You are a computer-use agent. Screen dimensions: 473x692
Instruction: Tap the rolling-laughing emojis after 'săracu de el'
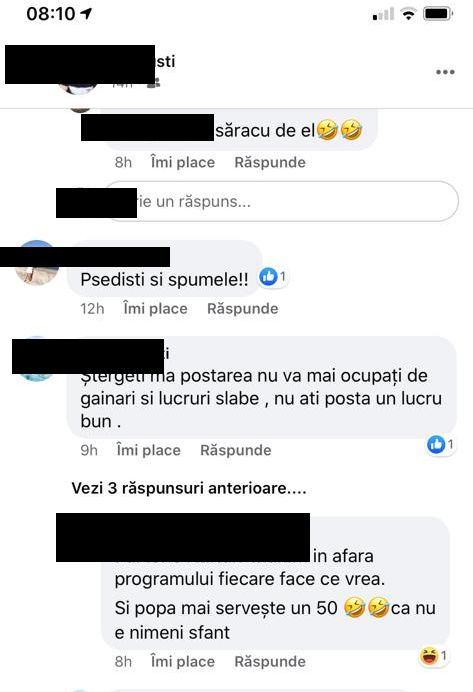click(x=339, y=130)
